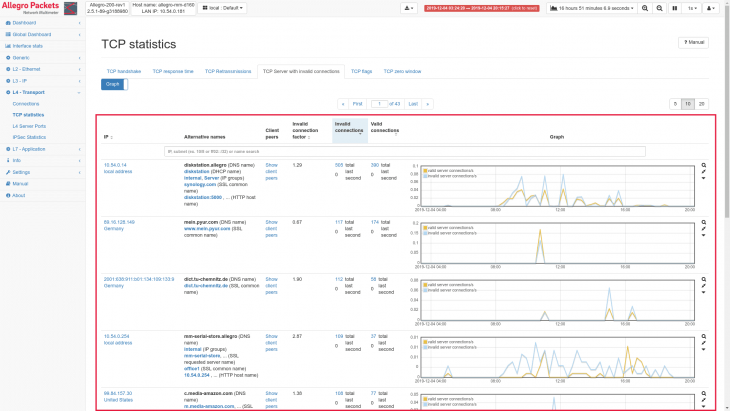Open the time duration dropdown
The height and width of the screenshot is (411, 730).
592,8
